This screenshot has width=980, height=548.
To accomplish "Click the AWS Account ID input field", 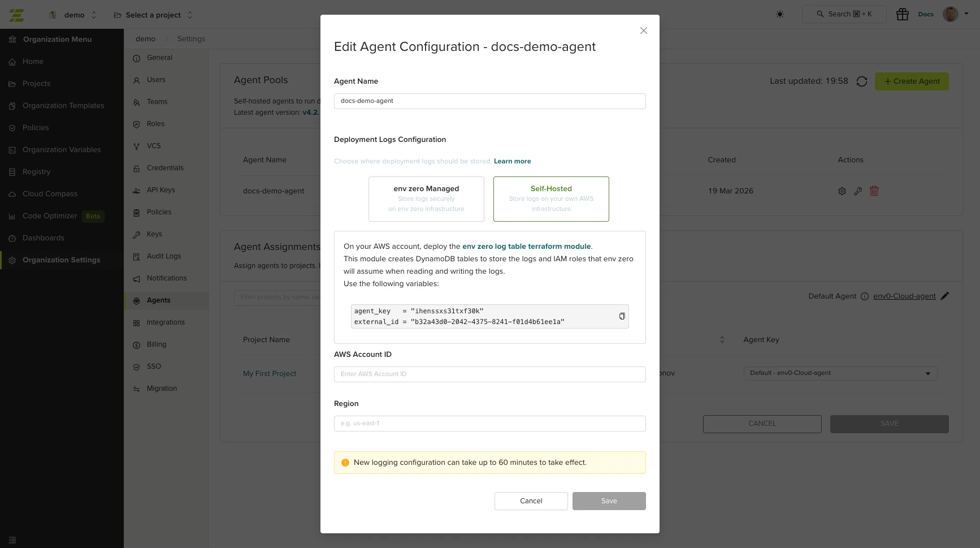I will 489,374.
